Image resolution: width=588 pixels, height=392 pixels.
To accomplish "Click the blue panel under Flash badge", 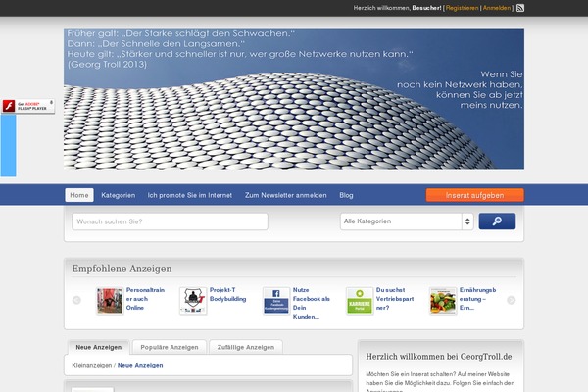I will click(8, 146).
